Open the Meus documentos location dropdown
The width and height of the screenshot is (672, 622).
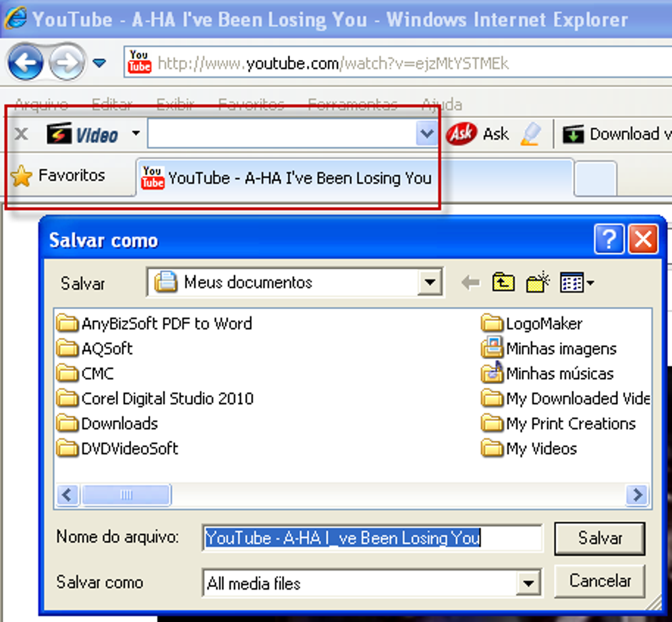(430, 282)
